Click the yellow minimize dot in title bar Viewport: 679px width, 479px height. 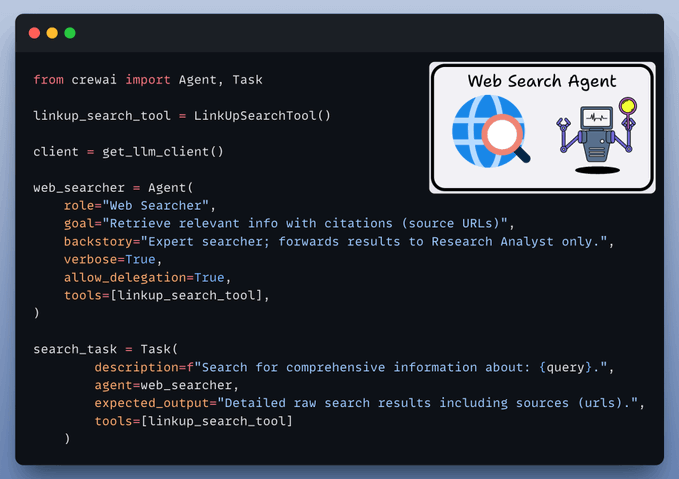(52, 33)
